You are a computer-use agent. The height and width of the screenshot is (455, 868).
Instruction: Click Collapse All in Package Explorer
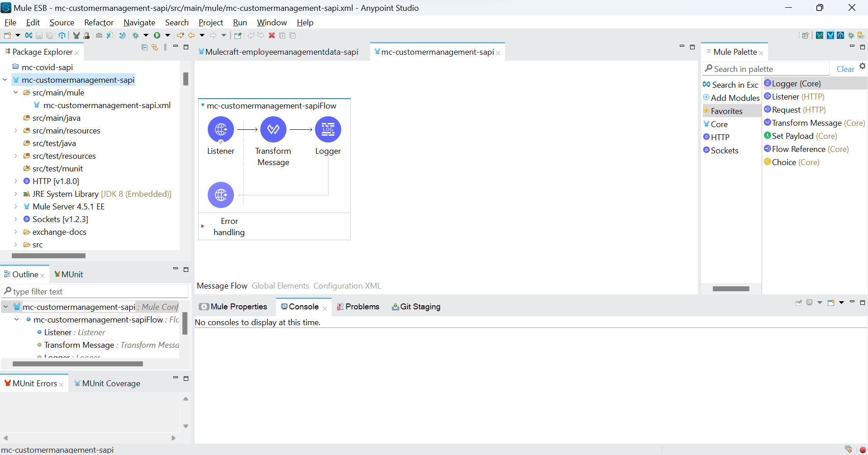[x=144, y=47]
